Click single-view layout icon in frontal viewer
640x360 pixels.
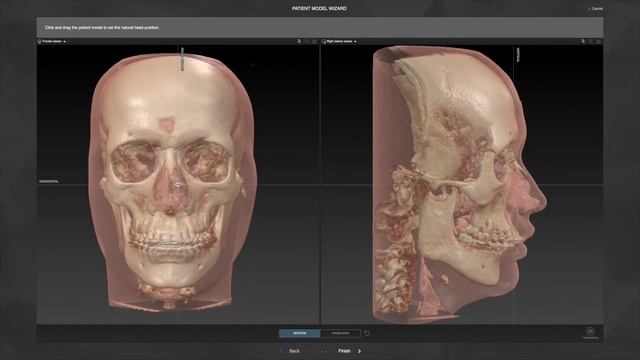click(x=307, y=41)
